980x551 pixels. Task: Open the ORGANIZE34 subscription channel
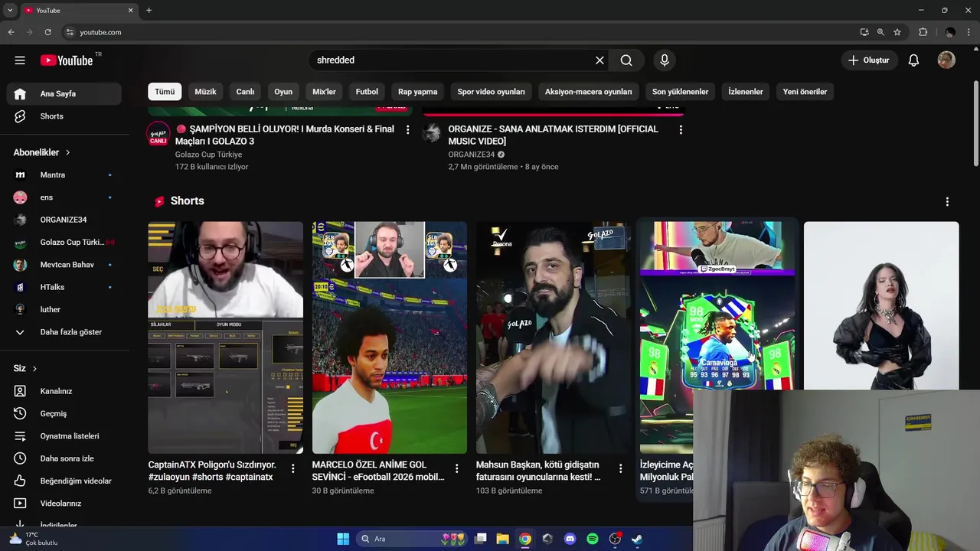[64, 220]
